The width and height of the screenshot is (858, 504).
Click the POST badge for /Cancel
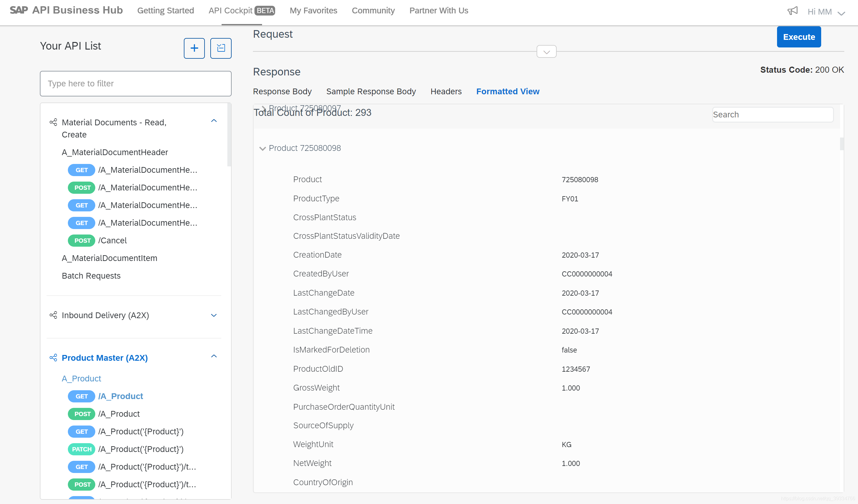point(82,241)
